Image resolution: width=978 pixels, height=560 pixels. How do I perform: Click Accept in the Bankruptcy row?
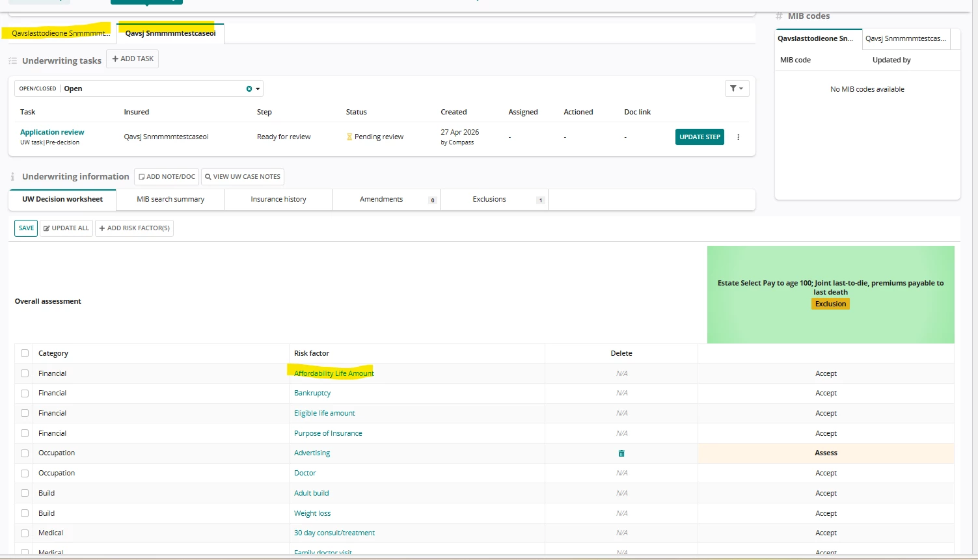click(x=826, y=393)
